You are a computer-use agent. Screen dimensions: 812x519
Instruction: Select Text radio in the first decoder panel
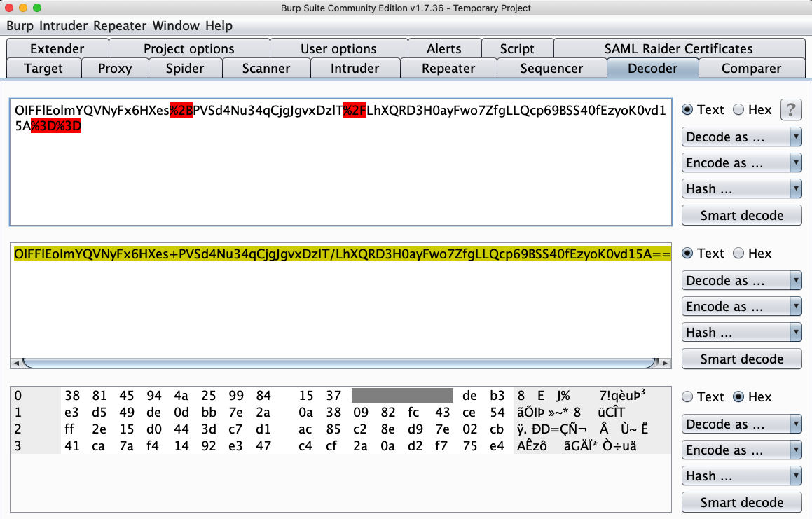click(687, 110)
